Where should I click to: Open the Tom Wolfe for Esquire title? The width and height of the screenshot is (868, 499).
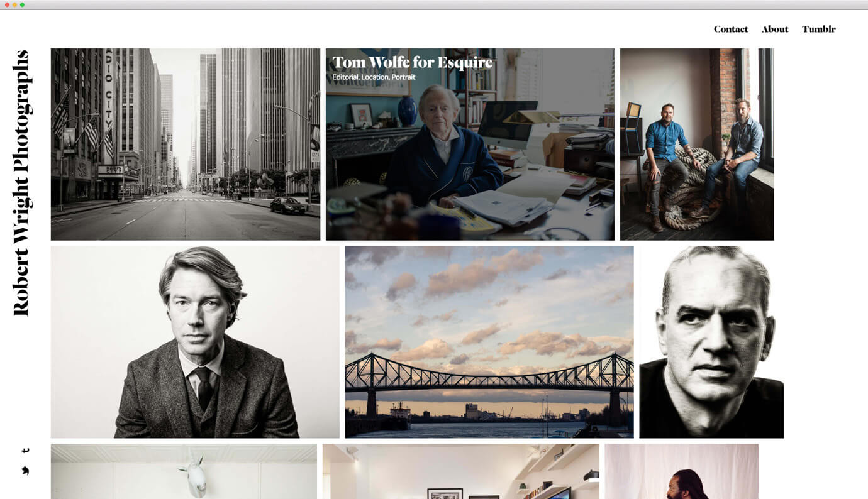pos(413,62)
